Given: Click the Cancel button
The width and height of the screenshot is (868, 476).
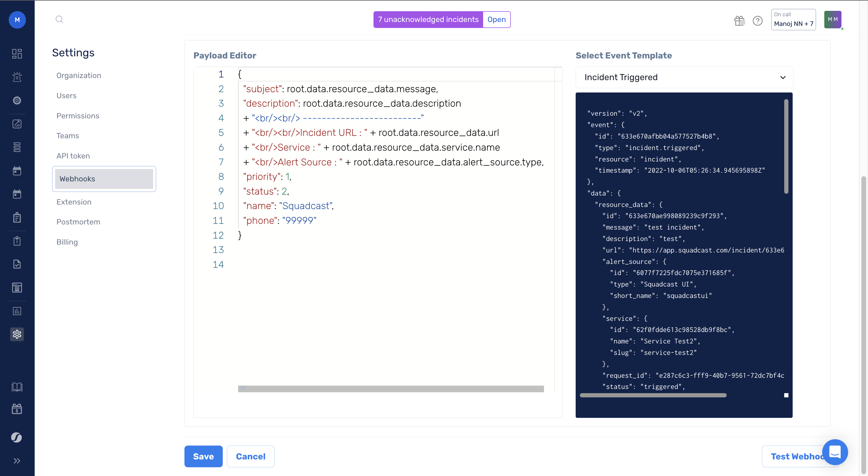Looking at the screenshot, I should coord(250,456).
